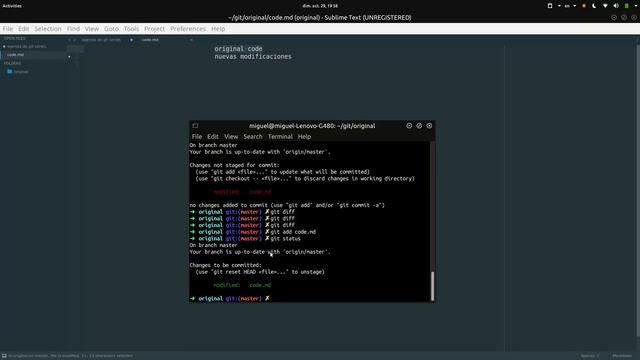Click the 'Changes to be committed:' line

coord(225,265)
